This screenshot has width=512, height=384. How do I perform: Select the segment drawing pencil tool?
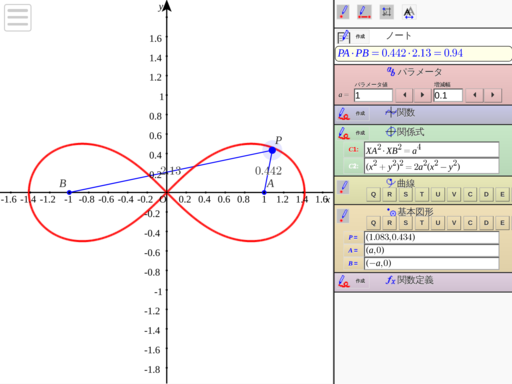[x=364, y=12]
